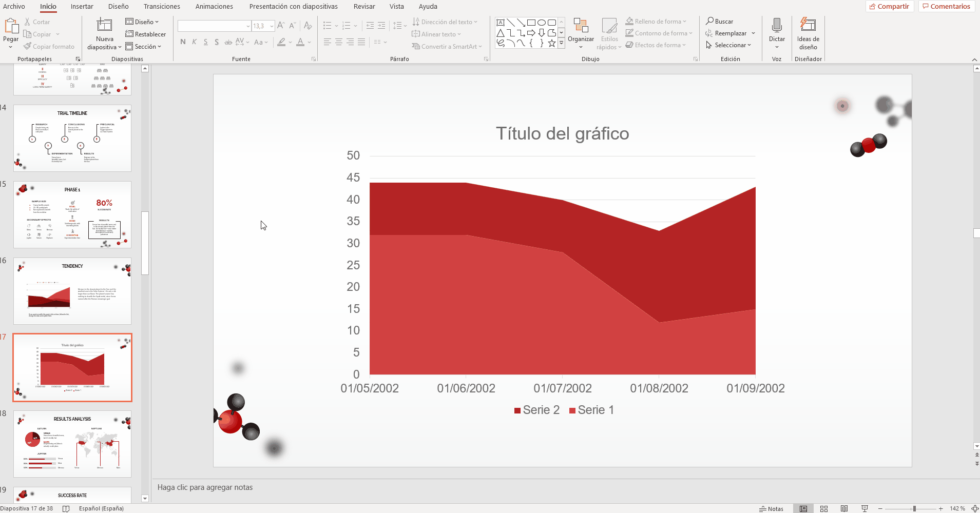Screen dimensions: 980x513
Task: Click the Buscar magnifier icon
Action: [x=709, y=21]
